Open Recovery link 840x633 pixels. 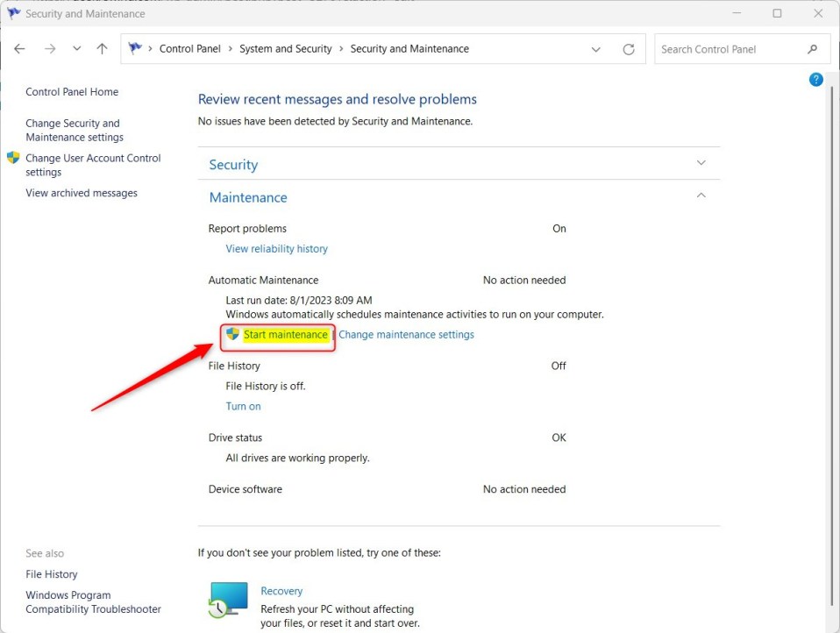click(x=281, y=591)
